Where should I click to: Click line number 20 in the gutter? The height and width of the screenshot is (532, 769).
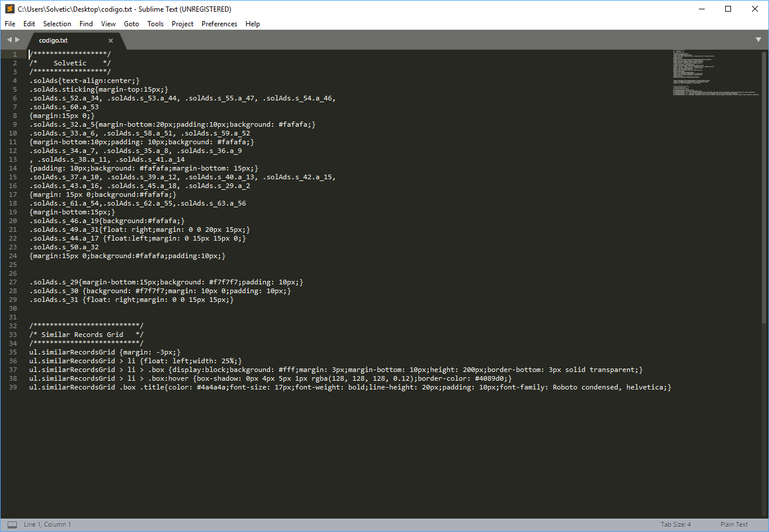tap(13, 221)
